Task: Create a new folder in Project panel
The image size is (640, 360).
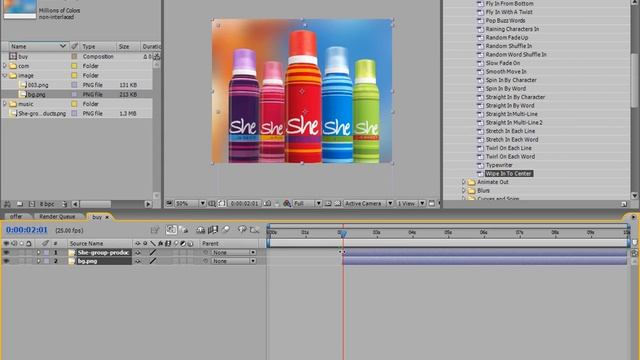Action: click(20, 204)
